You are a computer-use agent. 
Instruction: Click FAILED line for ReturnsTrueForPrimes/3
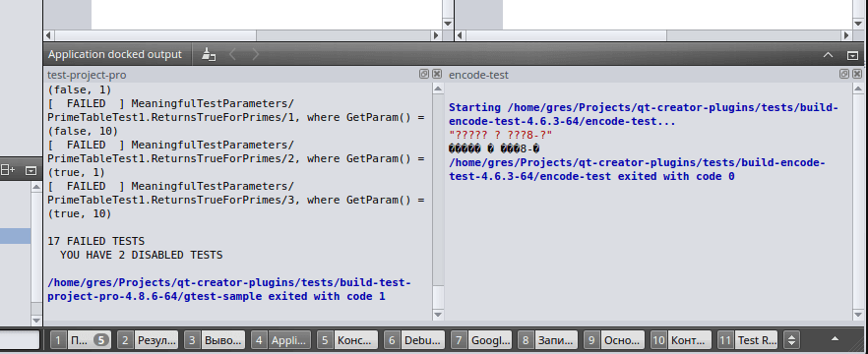click(236, 200)
